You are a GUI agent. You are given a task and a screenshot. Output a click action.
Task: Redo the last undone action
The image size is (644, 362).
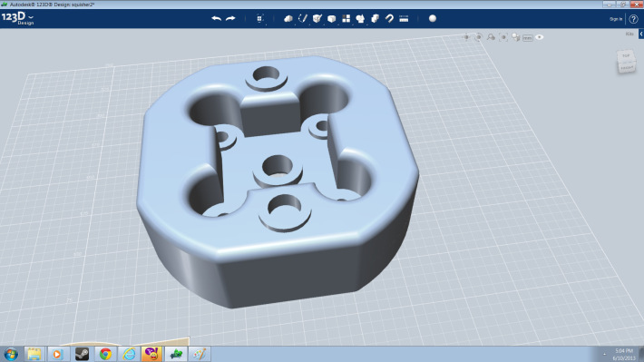230,18
